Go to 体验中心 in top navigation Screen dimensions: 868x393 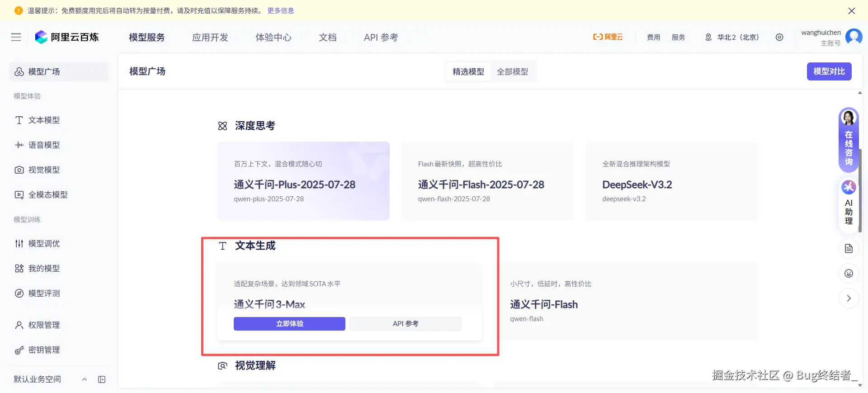(x=274, y=37)
